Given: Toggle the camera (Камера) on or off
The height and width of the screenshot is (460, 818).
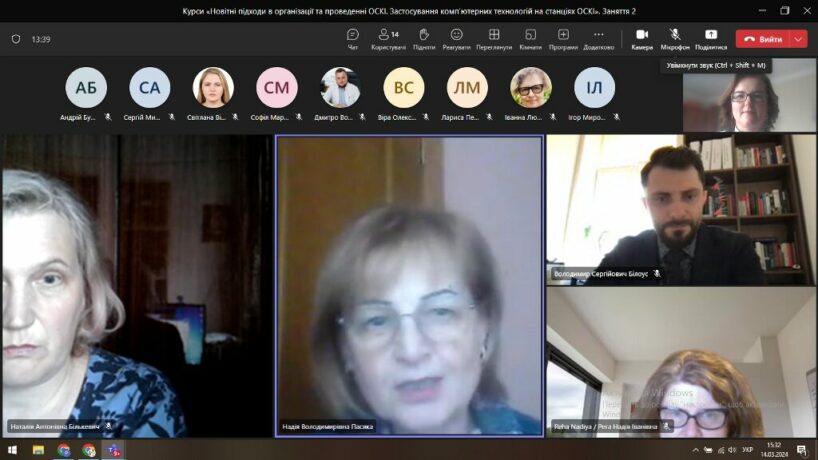Looking at the screenshot, I should click(641, 38).
